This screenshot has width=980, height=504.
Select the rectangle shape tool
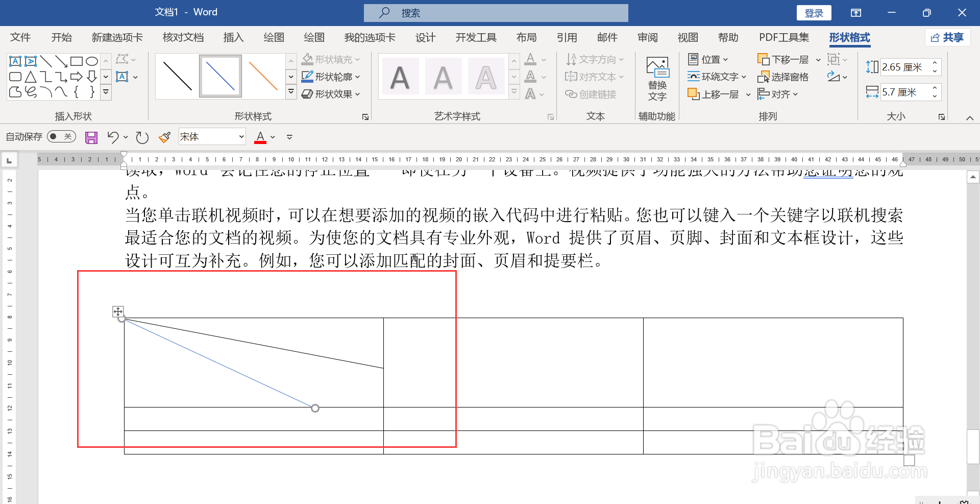point(77,61)
